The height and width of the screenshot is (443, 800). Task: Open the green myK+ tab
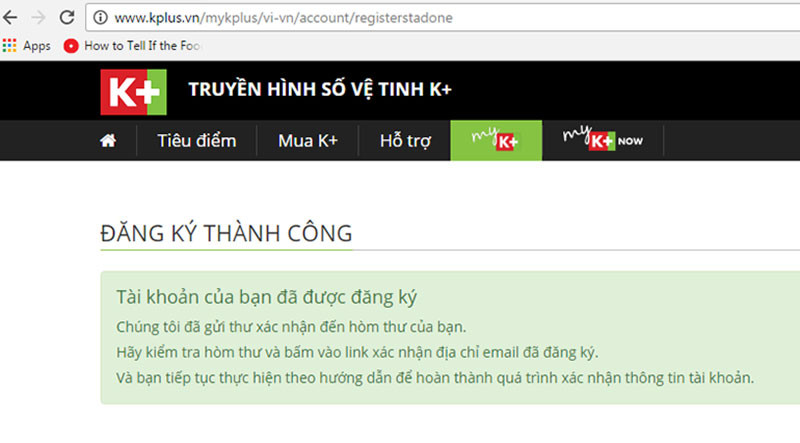coord(496,140)
